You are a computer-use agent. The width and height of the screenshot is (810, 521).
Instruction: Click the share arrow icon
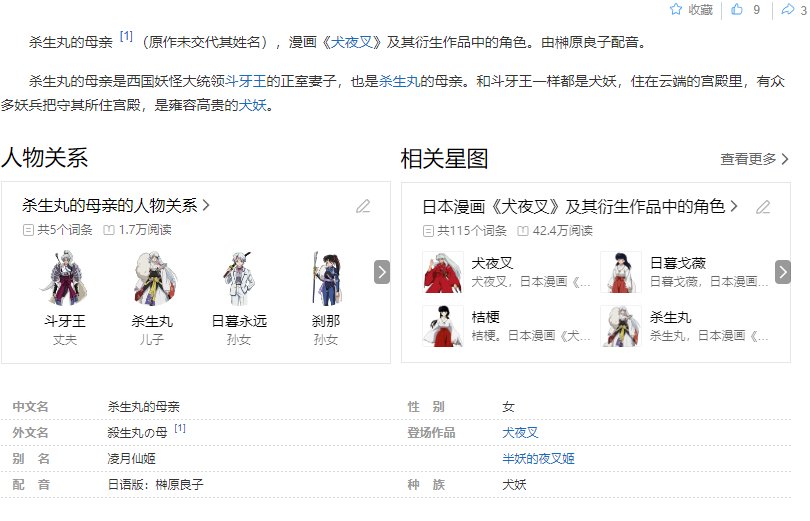point(787,9)
